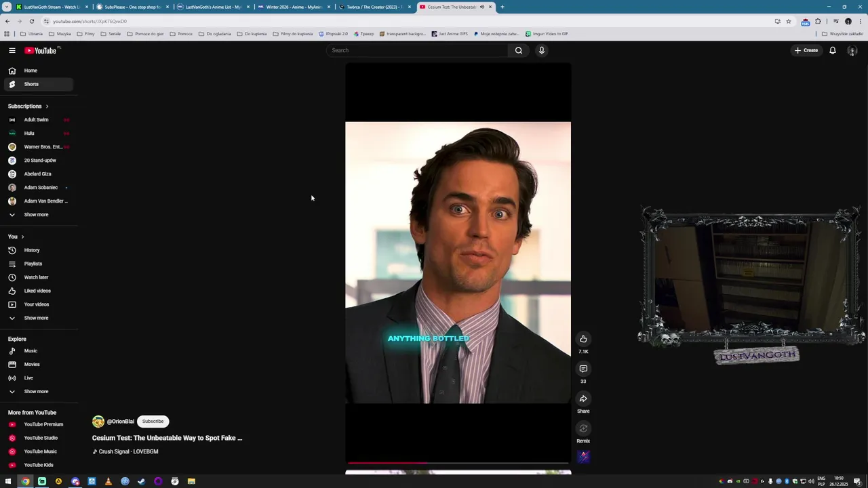Viewport: 868px width, 488px height.
Task: Open YouTube Music
Action: click(40, 451)
